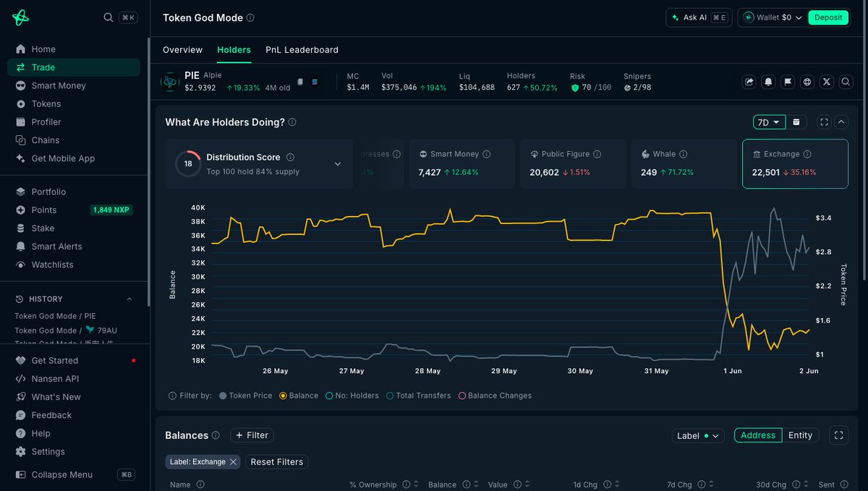The image size is (868, 491).
Task: Collapse the HISTORY section in sidebar
Action: (x=129, y=299)
